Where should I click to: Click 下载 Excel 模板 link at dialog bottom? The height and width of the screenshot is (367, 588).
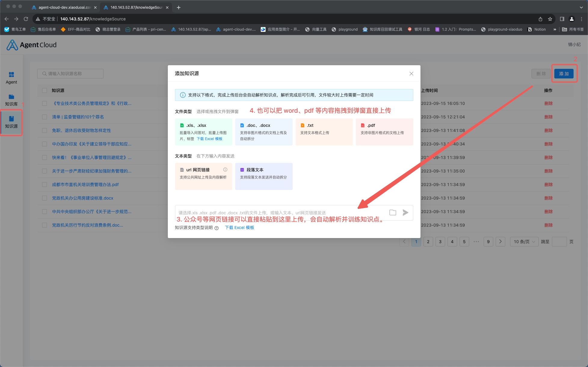pyautogui.click(x=239, y=228)
